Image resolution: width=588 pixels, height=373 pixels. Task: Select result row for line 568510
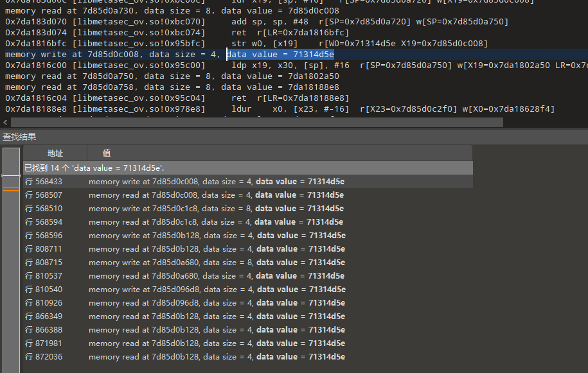(44, 209)
